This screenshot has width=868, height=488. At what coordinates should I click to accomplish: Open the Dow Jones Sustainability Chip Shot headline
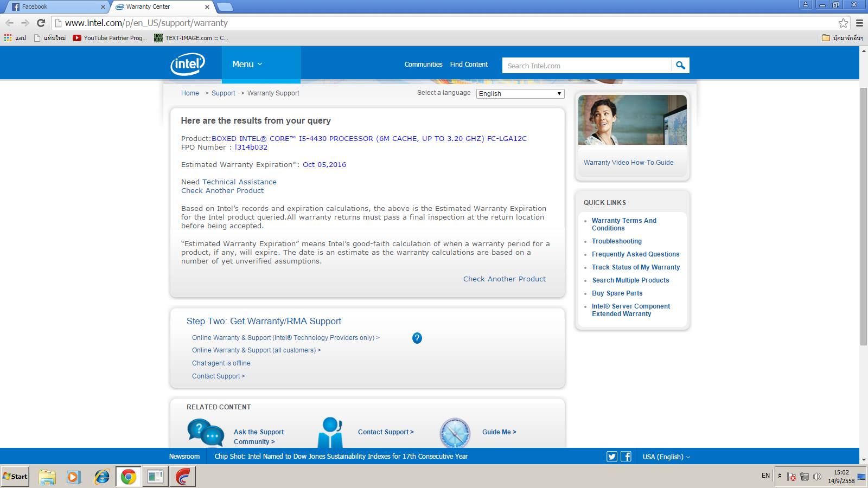(341, 457)
